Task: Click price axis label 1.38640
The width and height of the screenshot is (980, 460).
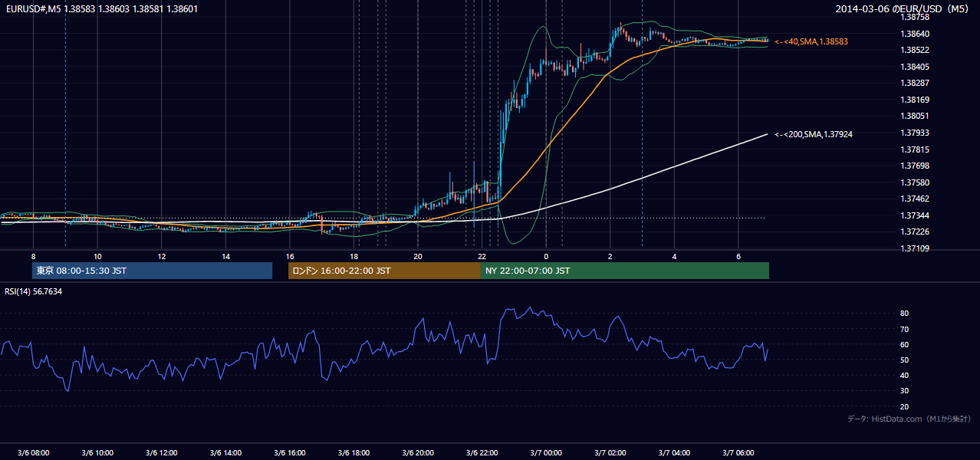Action: pyautogui.click(x=914, y=34)
